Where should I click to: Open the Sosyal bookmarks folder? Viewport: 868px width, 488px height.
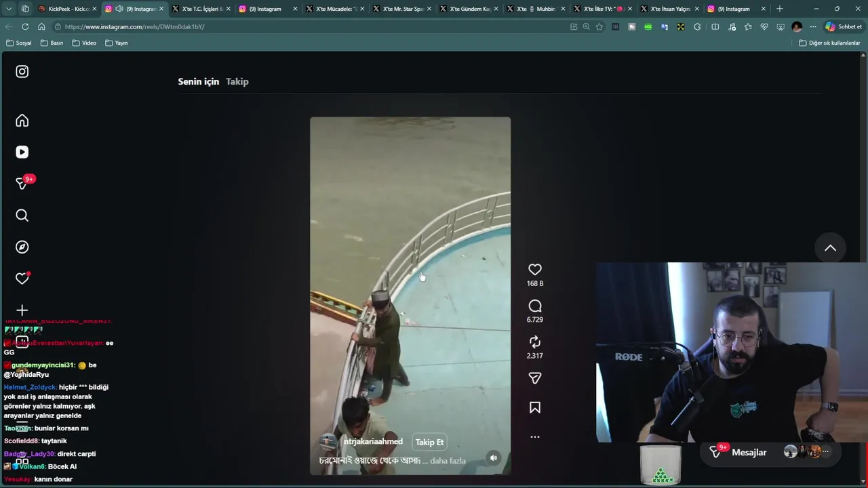(x=18, y=43)
